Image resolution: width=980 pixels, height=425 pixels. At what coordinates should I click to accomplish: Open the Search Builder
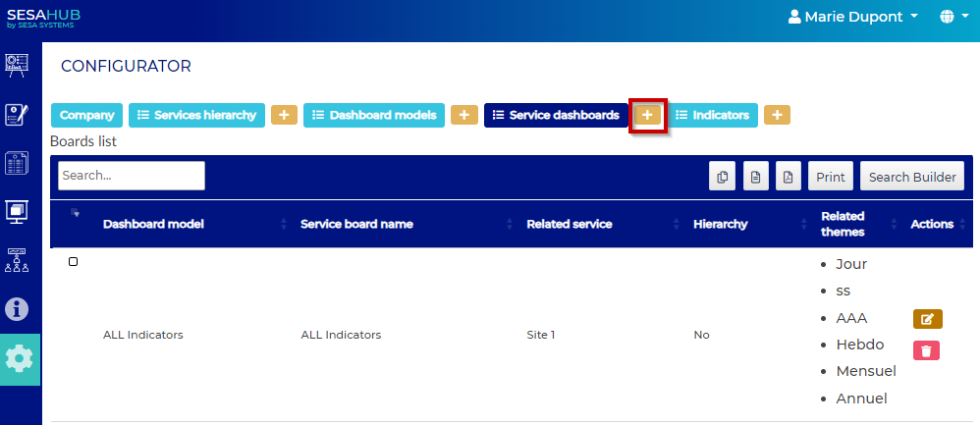tap(912, 177)
